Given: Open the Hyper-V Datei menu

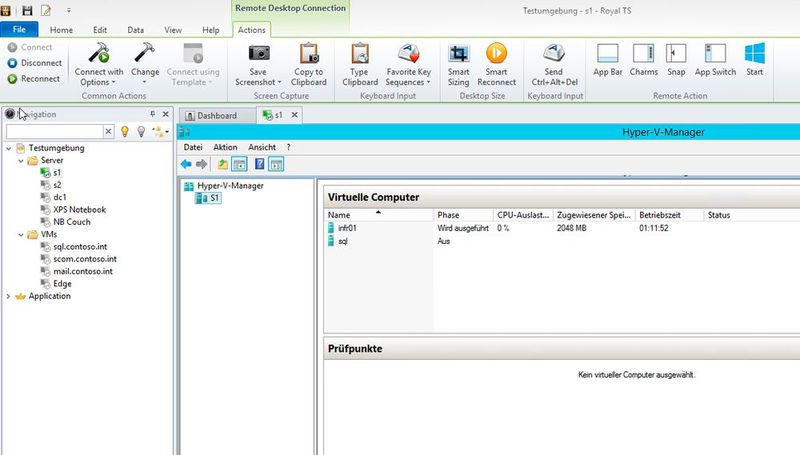Looking at the screenshot, I should click(x=193, y=147).
